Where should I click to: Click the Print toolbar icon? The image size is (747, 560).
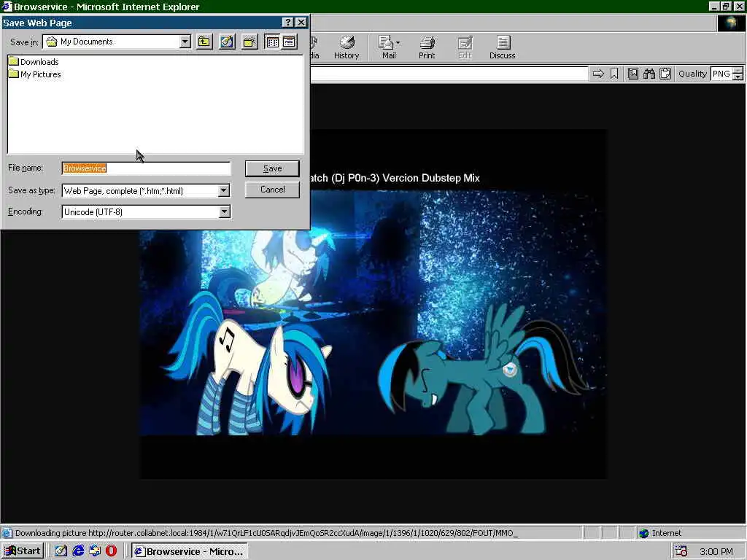point(427,47)
